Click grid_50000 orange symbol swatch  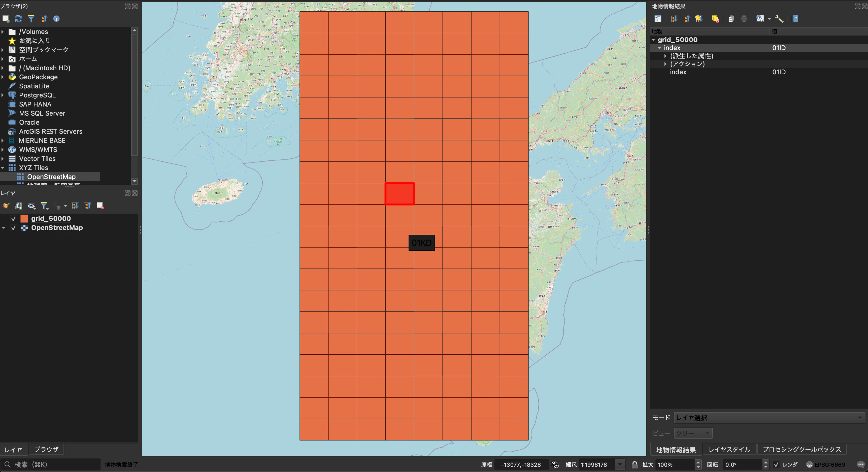click(x=24, y=219)
